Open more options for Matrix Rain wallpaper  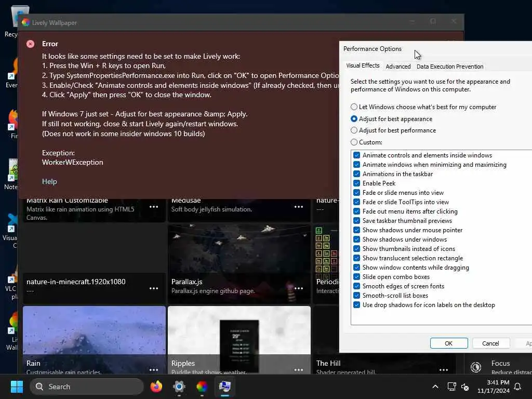(154, 207)
